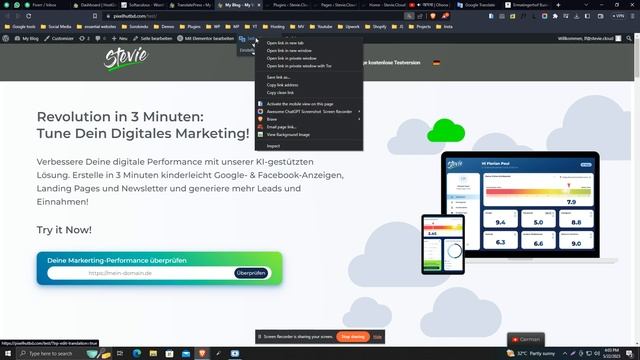Switch to the Google Translate tab
The width and height of the screenshot is (640, 360).
[477, 5]
